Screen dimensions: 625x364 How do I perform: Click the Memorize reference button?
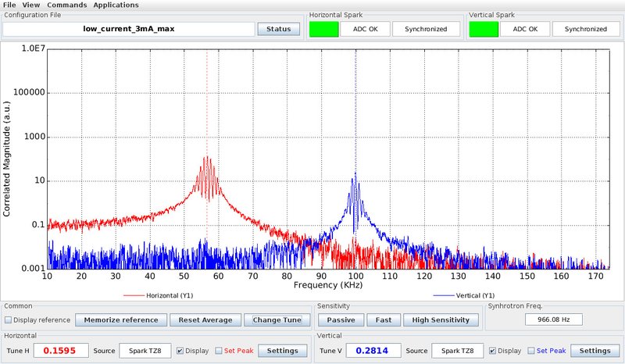[x=121, y=319]
